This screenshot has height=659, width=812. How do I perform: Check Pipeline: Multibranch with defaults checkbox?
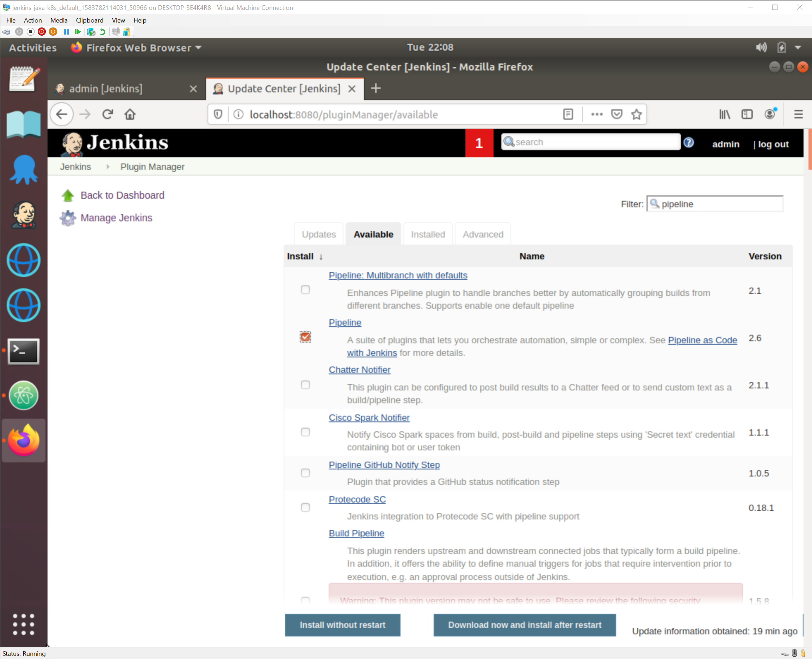click(x=305, y=290)
